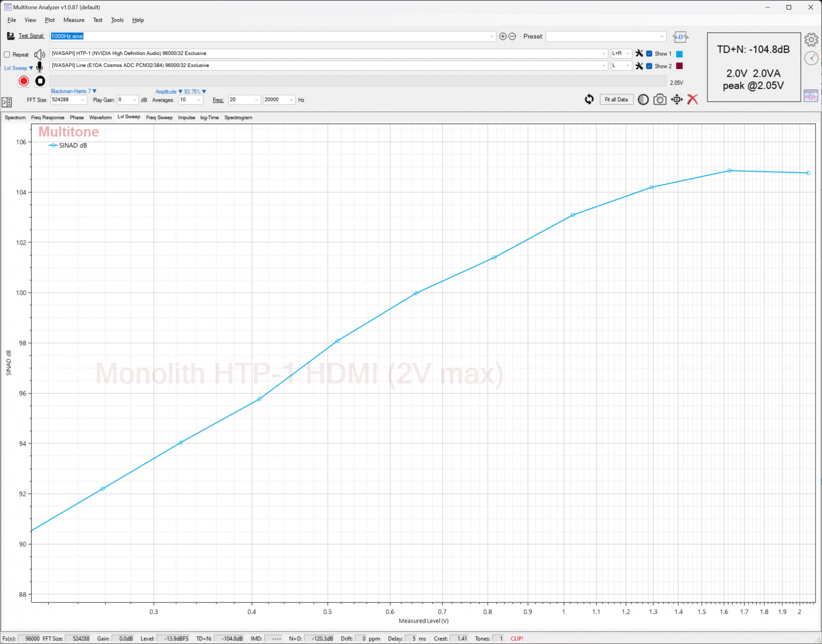Select the Lvl Sweep tab
The height and width of the screenshot is (644, 822).
coord(129,117)
